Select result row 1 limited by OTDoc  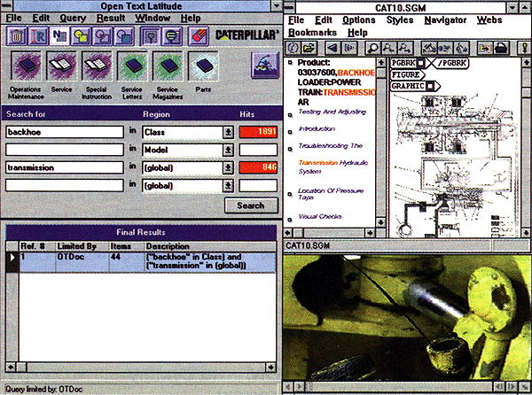[x=141, y=262]
